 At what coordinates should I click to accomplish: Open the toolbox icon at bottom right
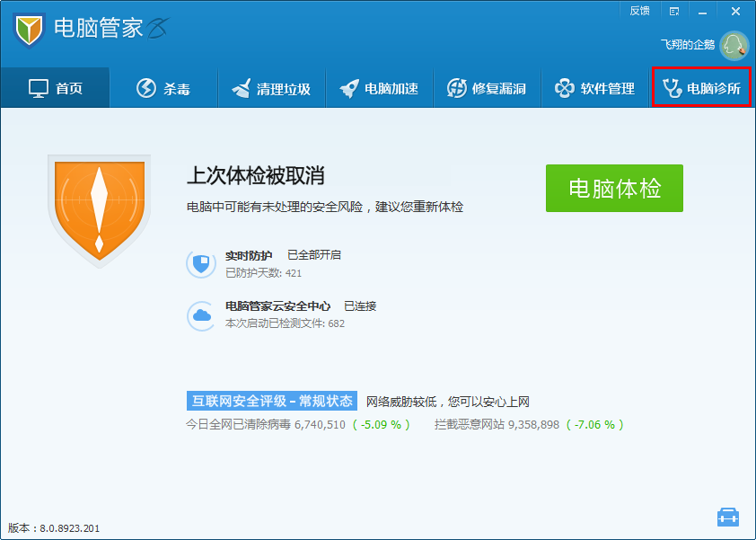click(729, 517)
